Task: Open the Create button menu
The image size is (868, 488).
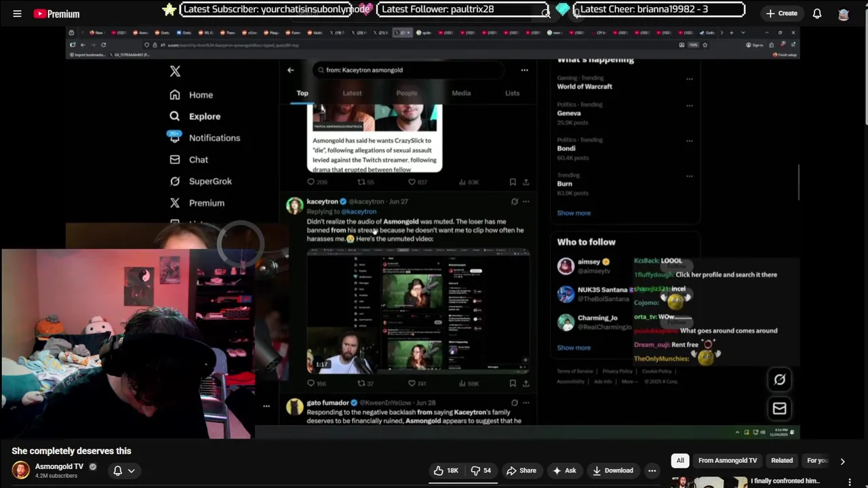Action: [781, 13]
